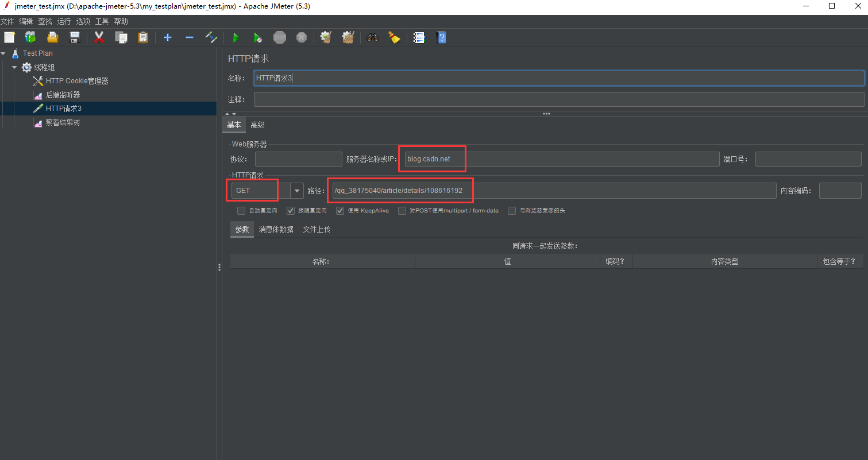Viewport: 868px width, 460px height.
Task: Save the test plan with floppy icon
Action: [75, 37]
